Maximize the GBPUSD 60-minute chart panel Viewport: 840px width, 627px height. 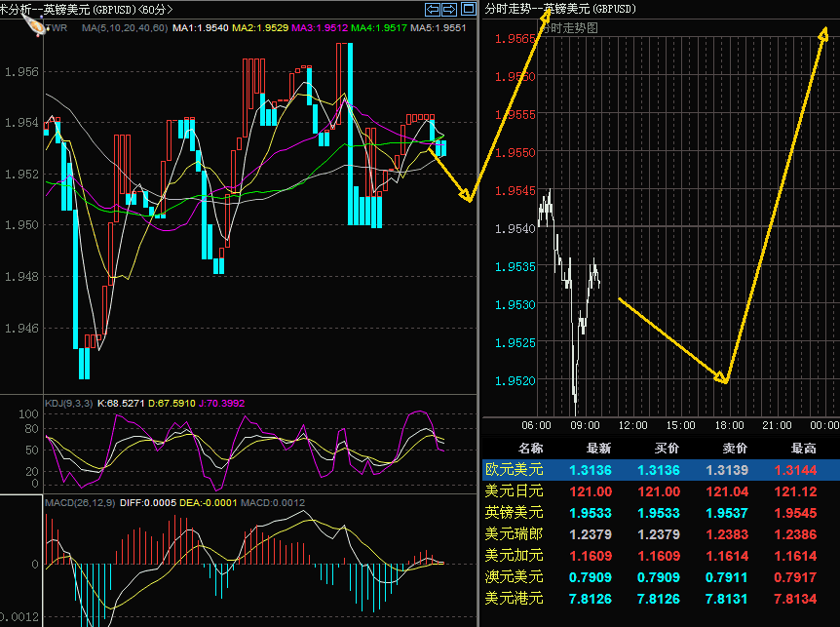468,9
